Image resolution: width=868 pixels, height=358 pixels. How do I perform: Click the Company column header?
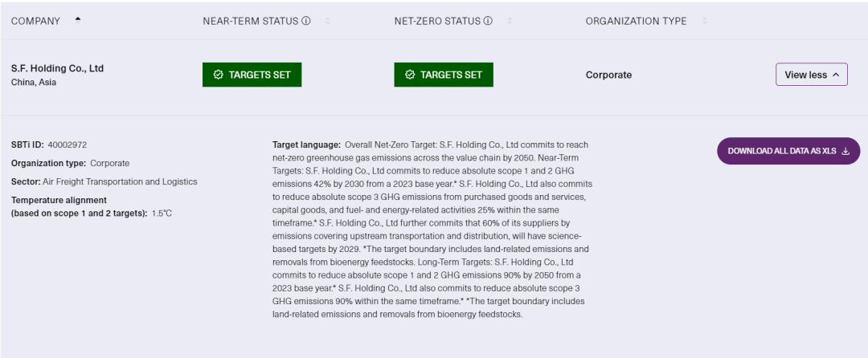(x=35, y=21)
